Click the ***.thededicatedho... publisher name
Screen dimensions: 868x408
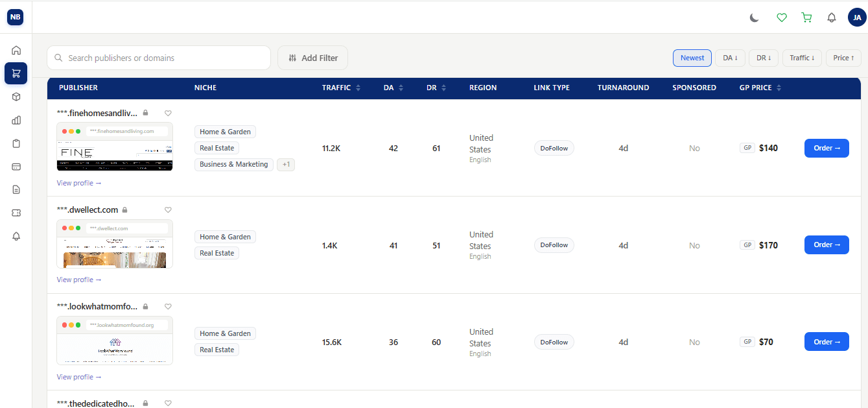tap(96, 403)
